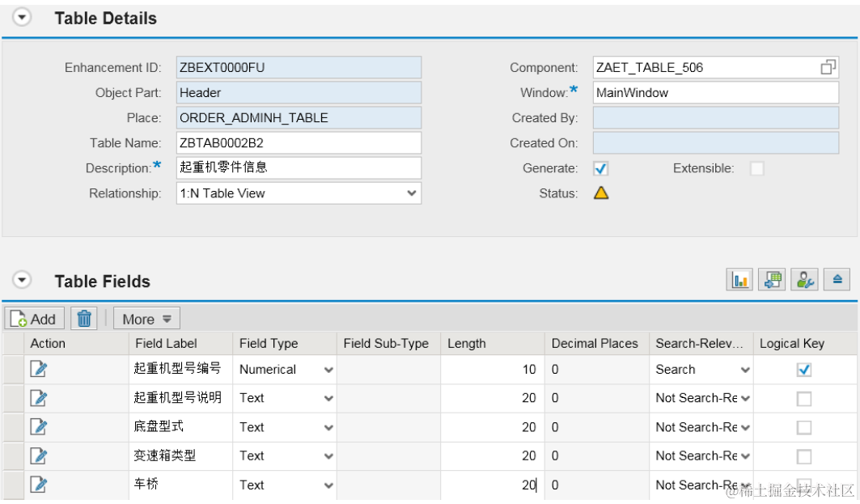Viewport: 860px width, 504px height.
Task: Collapse the Table Fields section
Action: [21, 280]
